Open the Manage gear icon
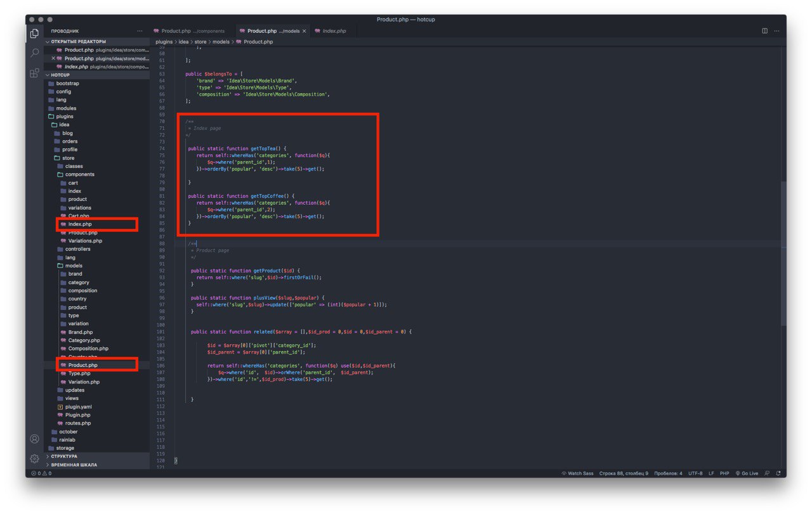This screenshot has height=514, width=812. (x=34, y=458)
